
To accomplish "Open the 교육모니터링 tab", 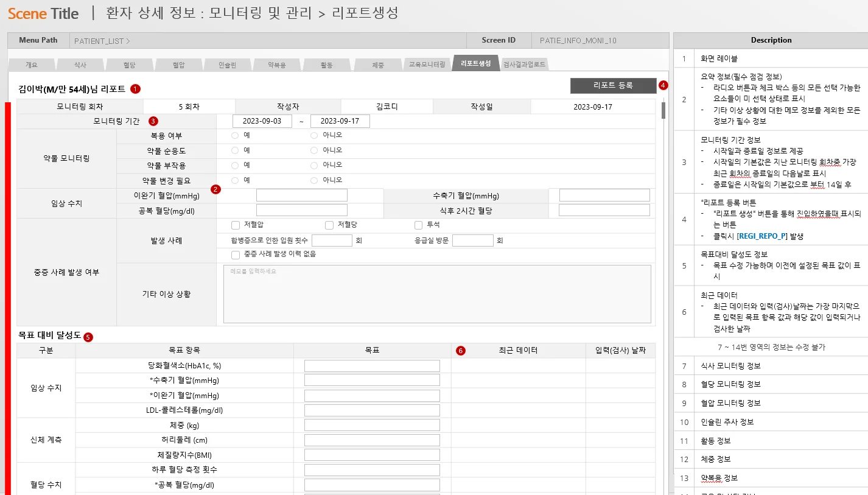I will (427, 64).
